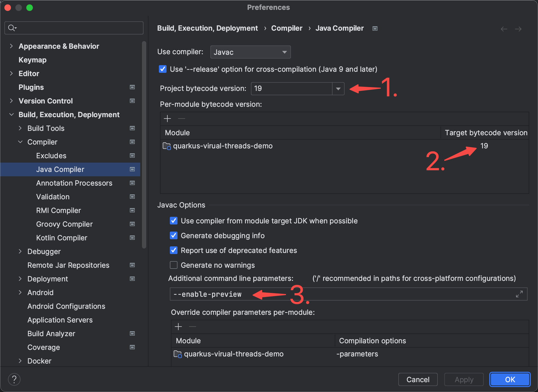538x392 pixels.
Task: Uncheck Generate debugging info
Action: coord(174,235)
